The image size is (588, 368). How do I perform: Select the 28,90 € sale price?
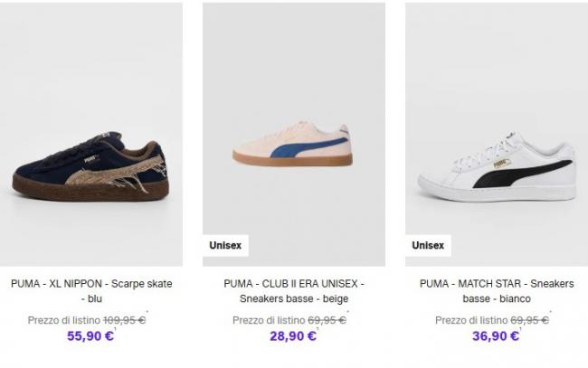[x=293, y=335]
